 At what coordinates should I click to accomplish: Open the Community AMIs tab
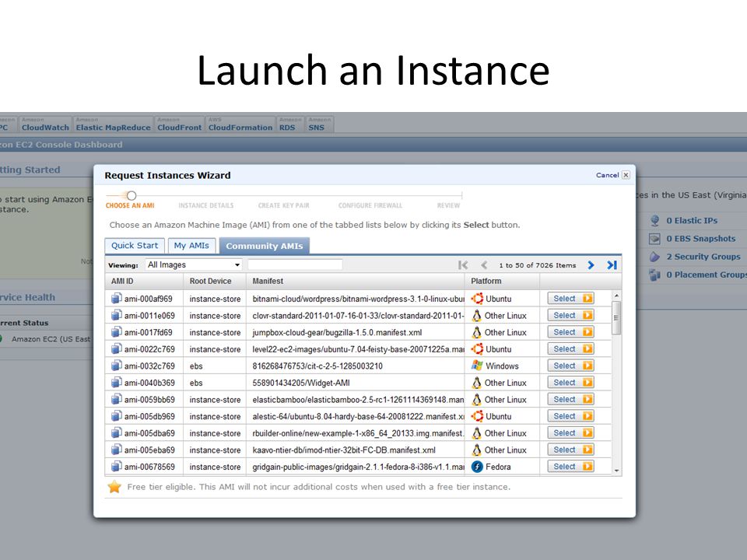click(265, 246)
